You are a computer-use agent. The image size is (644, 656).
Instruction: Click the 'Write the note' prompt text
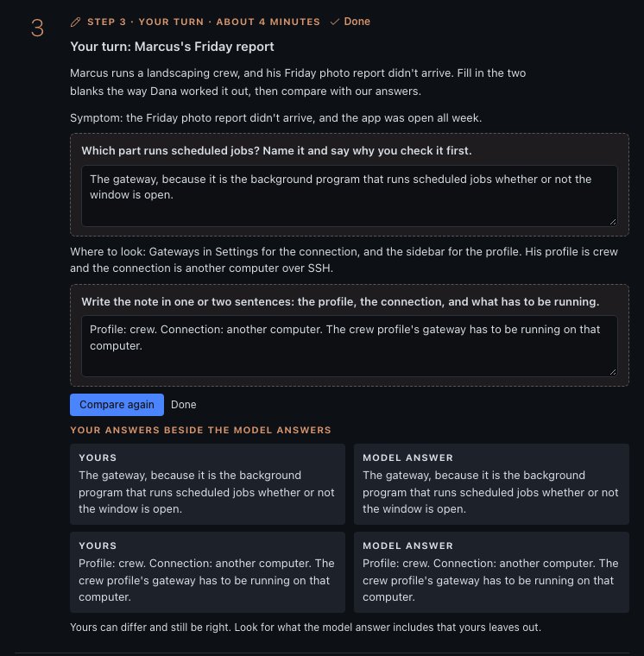pyautogui.click(x=340, y=301)
